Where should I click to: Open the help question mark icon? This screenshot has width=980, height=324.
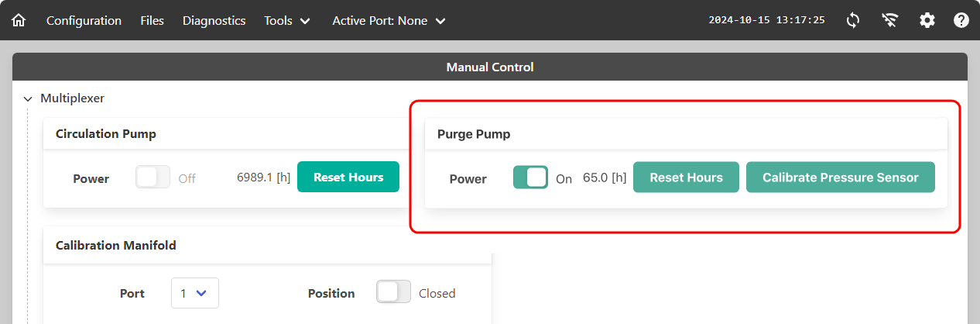pos(961,21)
